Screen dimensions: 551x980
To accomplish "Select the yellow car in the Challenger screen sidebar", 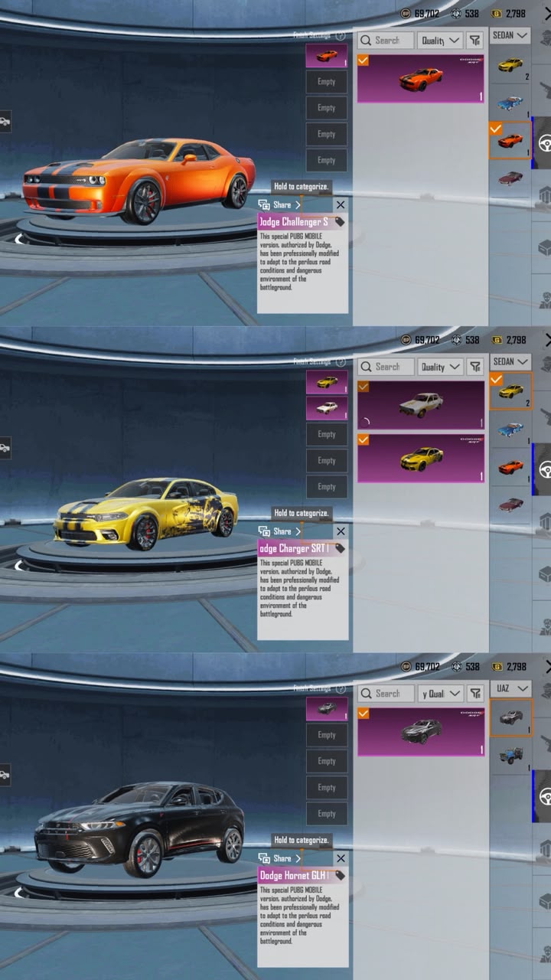I will tap(510, 64).
